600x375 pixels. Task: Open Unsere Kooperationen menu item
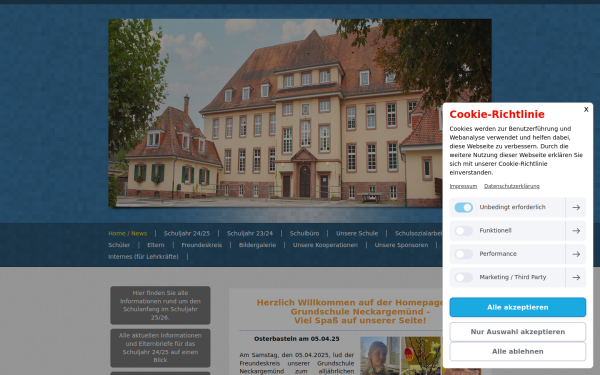tap(325, 245)
